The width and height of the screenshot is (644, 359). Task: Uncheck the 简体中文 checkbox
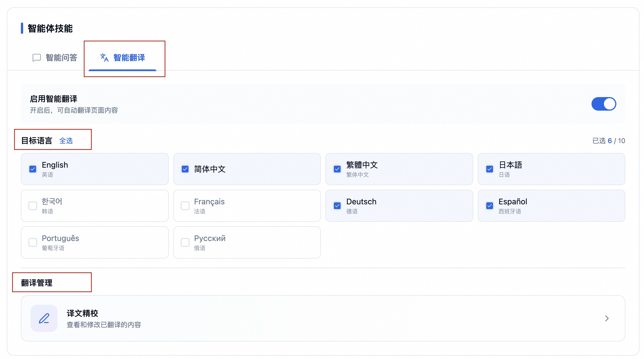coord(185,169)
